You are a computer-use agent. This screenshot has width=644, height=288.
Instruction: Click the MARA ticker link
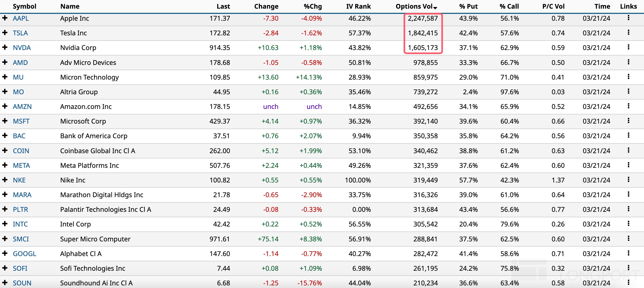[22, 195]
